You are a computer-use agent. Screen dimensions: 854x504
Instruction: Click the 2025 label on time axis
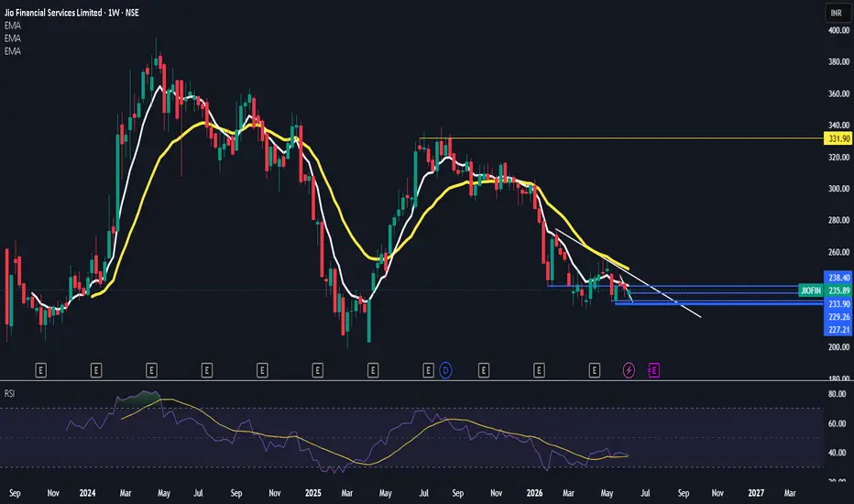(313, 493)
